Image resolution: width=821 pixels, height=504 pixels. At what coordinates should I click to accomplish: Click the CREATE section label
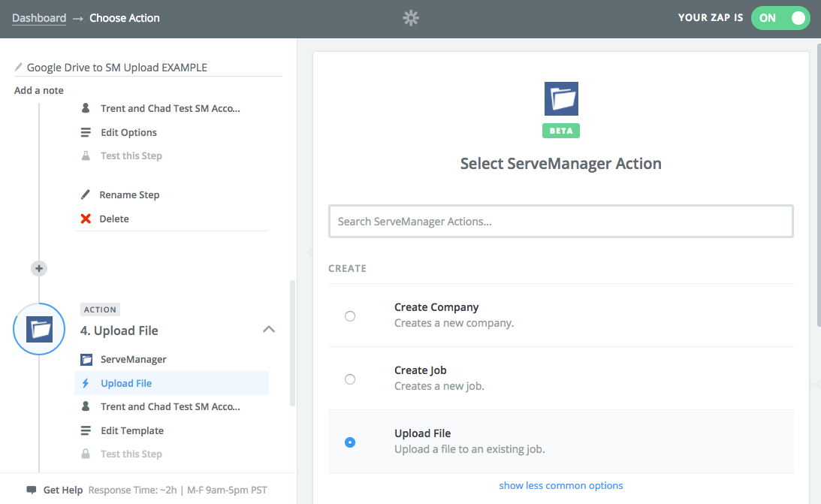point(347,268)
